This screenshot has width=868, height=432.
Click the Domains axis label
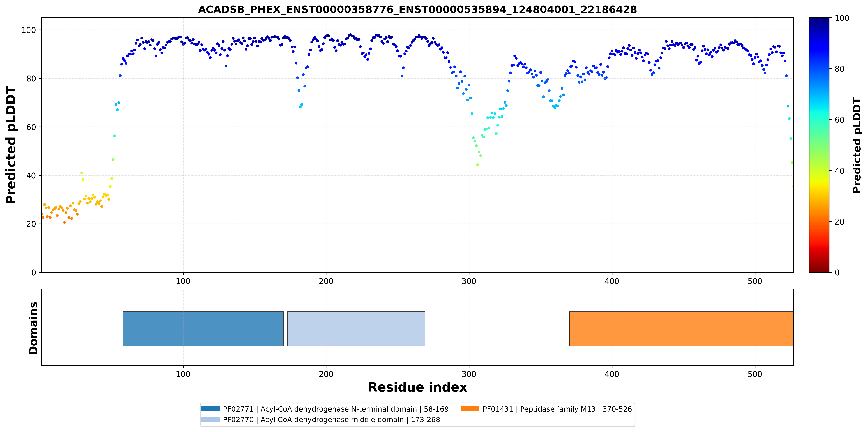tap(33, 328)
